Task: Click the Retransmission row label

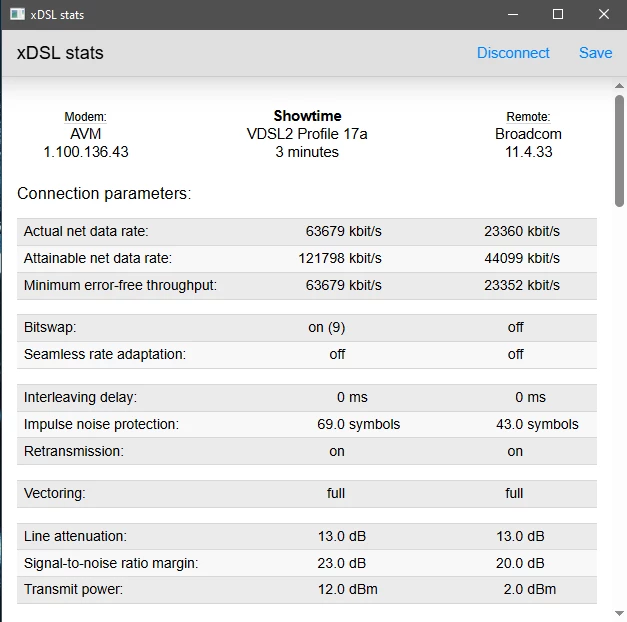Action: coord(74,451)
